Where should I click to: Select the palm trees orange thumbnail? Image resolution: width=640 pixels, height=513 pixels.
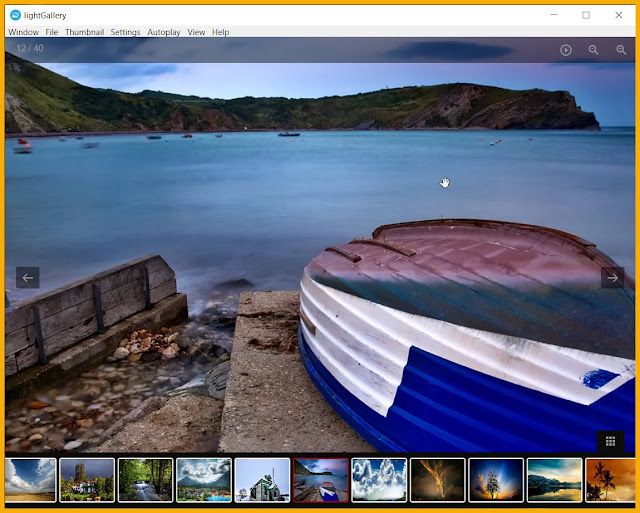610,480
